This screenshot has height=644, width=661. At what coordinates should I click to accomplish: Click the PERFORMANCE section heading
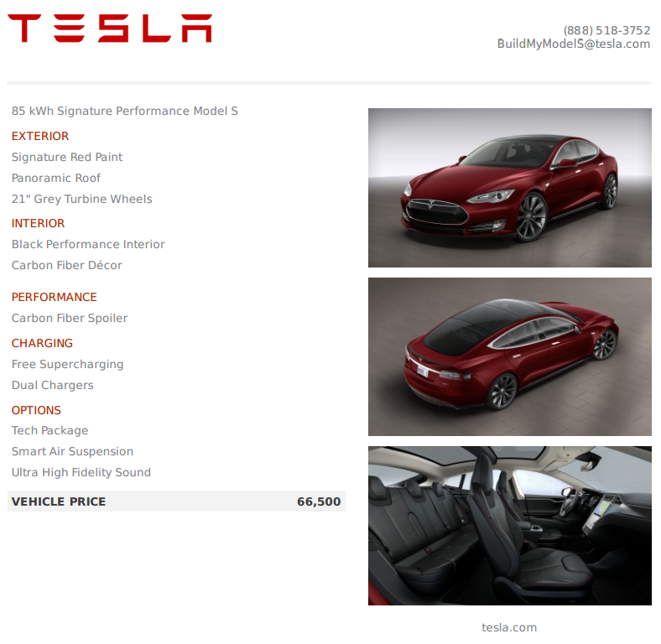[54, 297]
